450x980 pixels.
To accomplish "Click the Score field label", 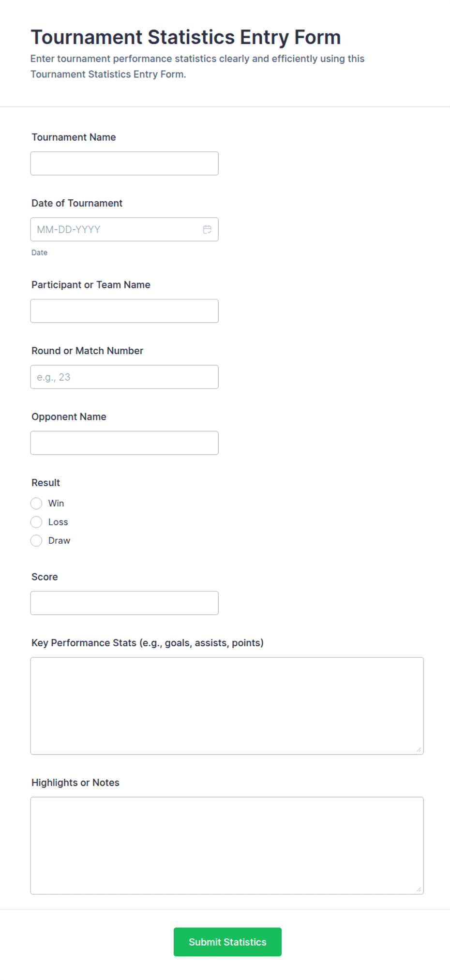I will [x=45, y=577].
